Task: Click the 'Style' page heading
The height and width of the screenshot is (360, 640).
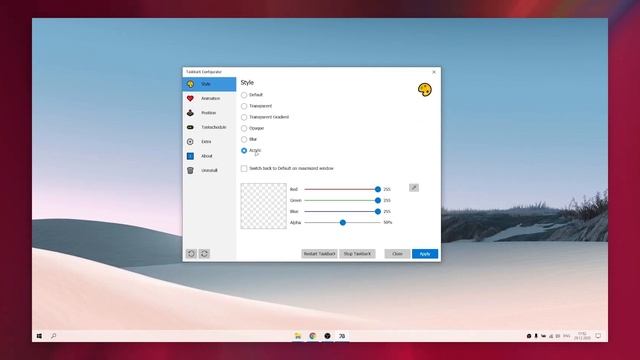Action: (247, 82)
